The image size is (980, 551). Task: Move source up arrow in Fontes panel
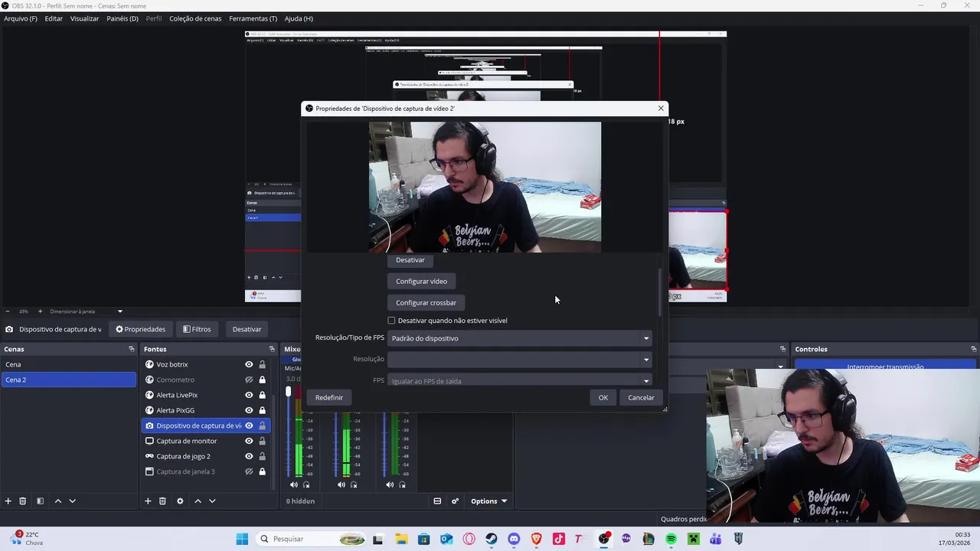click(198, 501)
